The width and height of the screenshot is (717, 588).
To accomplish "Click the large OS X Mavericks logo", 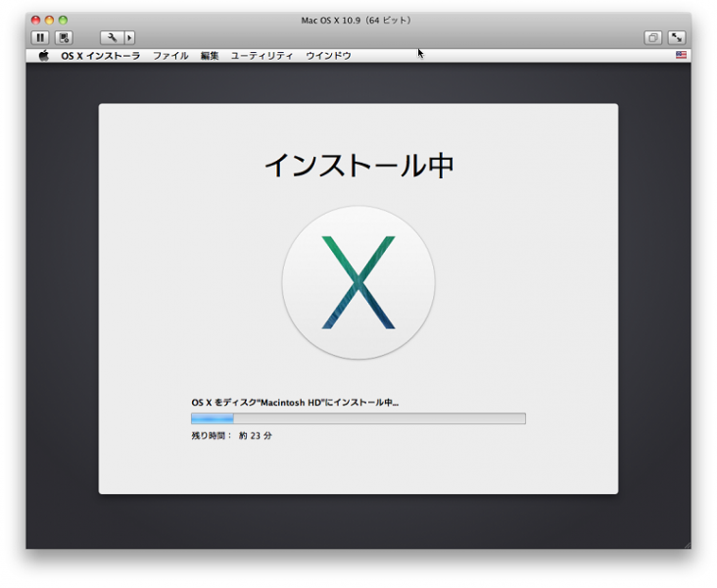I will (x=358, y=282).
